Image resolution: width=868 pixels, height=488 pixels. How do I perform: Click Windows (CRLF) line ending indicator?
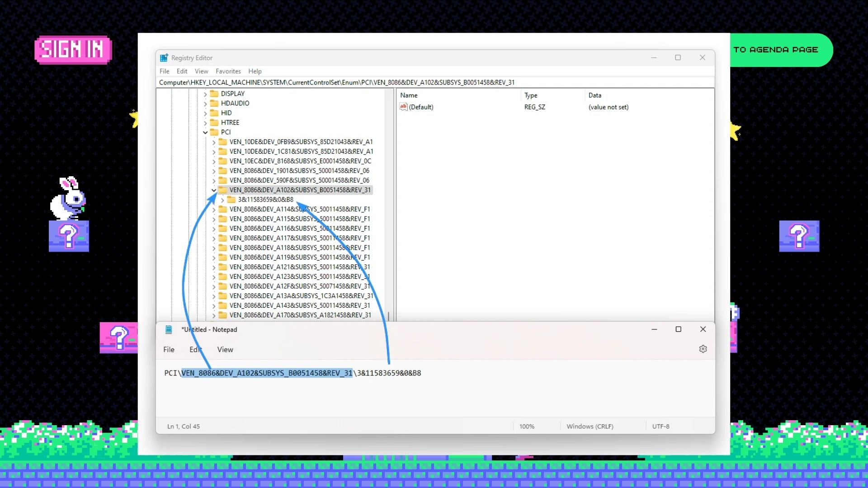590,427
